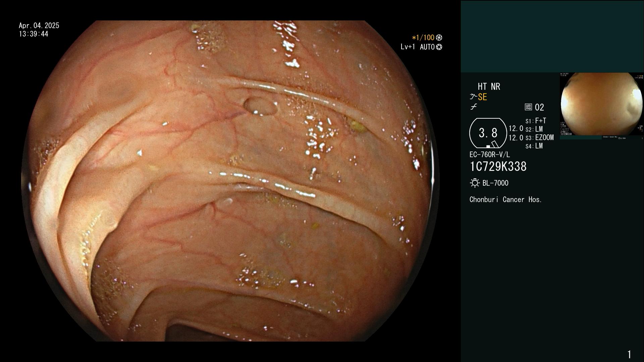
Task: Click the Chonburi Cancer Hos. hospital name
Action: (x=506, y=199)
